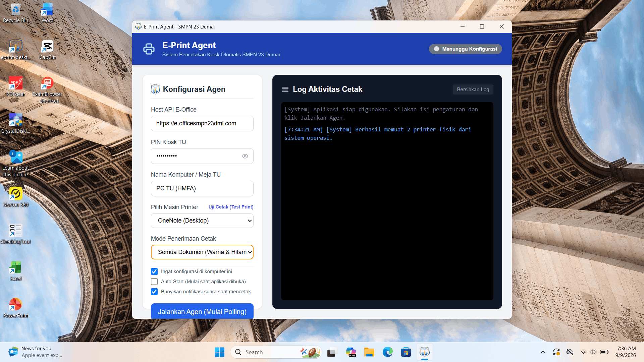Image resolution: width=644 pixels, height=362 pixels.
Task: Click the volume icon in system tray
Action: 593,352
